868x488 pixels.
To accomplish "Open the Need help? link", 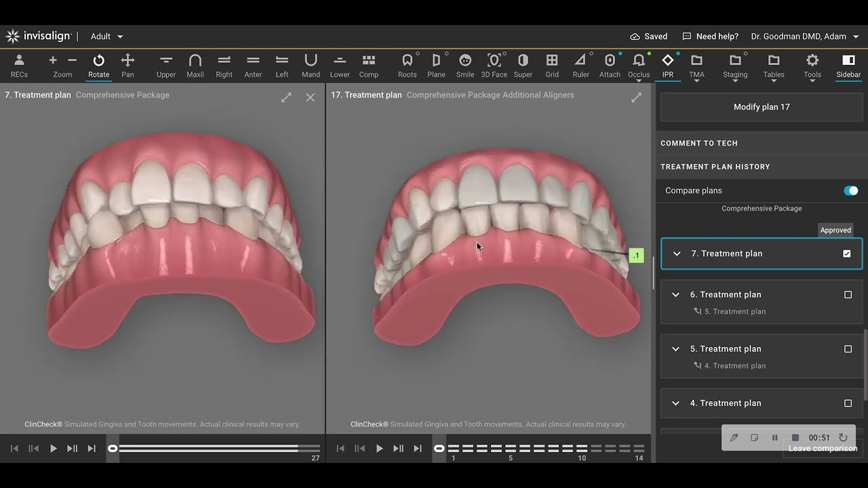I will click(710, 37).
